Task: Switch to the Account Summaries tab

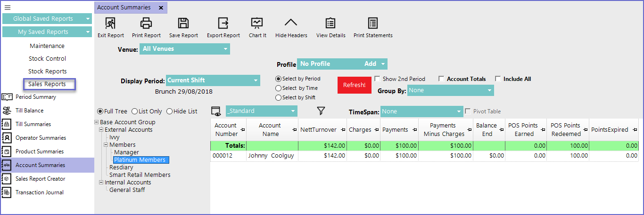Action: pos(124,8)
